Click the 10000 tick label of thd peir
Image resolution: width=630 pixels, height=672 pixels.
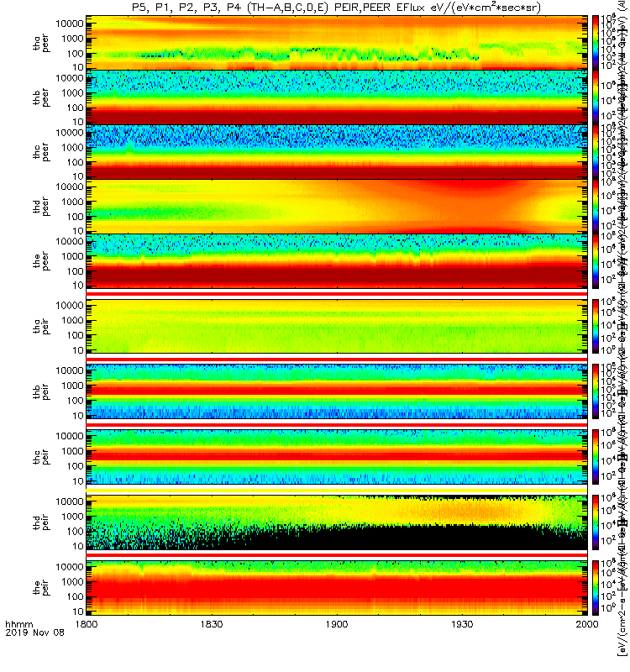pos(70,501)
